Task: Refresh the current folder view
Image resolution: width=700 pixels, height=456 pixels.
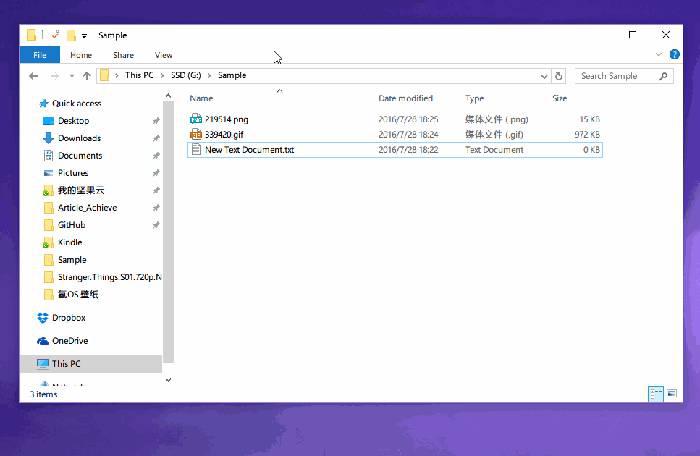Action: [558, 76]
